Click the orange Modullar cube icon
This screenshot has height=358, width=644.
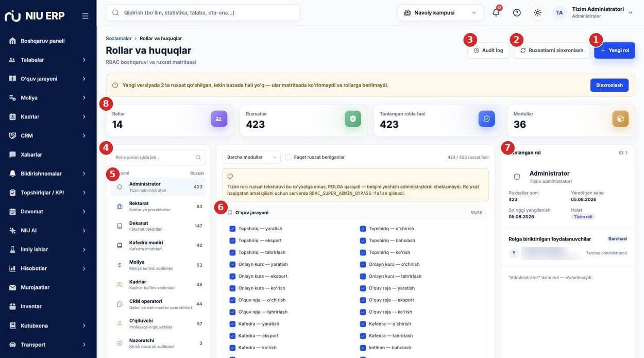coord(620,118)
